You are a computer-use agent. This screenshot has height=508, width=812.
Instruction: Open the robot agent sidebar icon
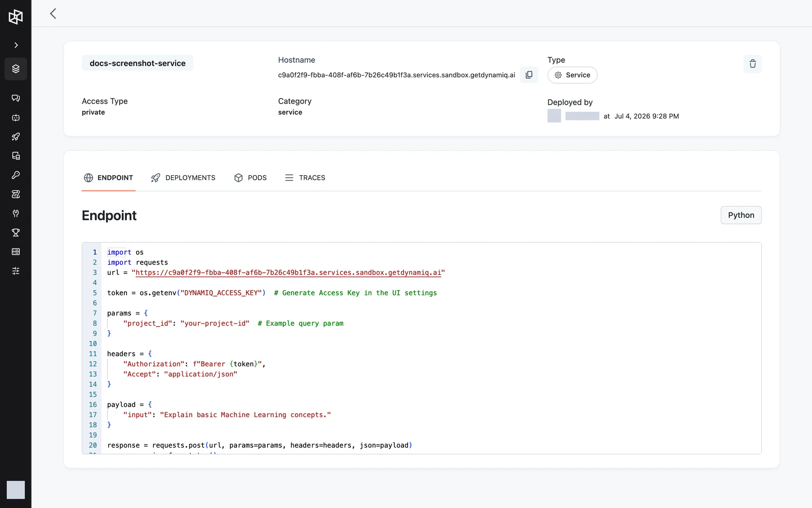pyautogui.click(x=16, y=117)
